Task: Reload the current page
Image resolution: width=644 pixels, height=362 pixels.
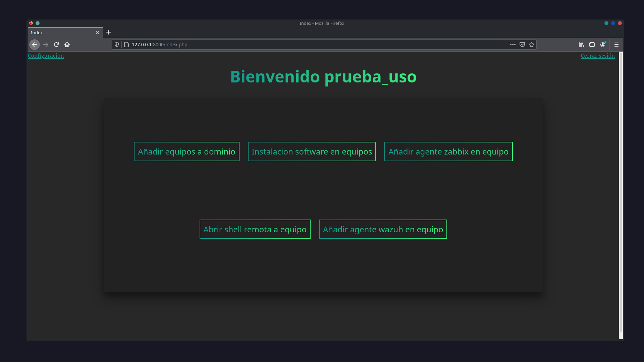Action: point(56,45)
